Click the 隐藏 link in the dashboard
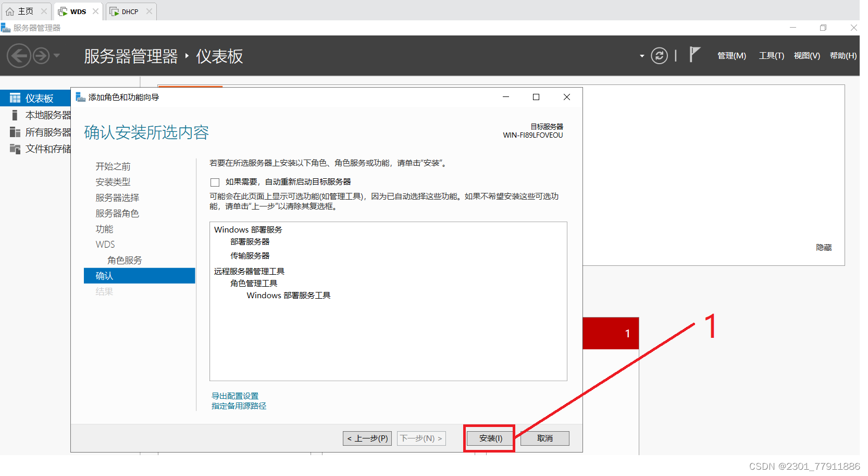The height and width of the screenshot is (476, 868). [824, 248]
